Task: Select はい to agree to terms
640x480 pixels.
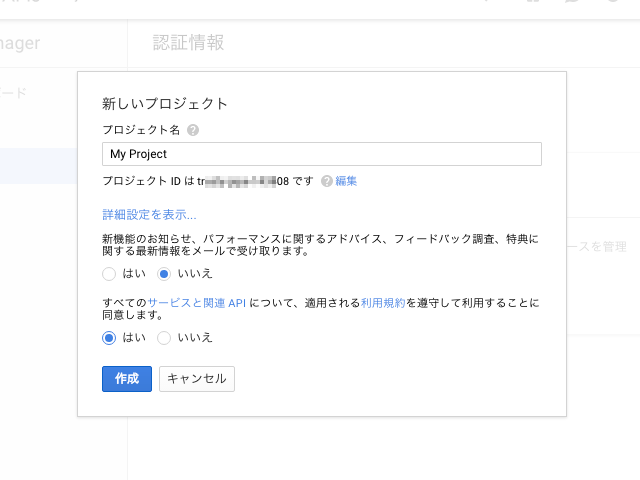Action: coord(109,338)
